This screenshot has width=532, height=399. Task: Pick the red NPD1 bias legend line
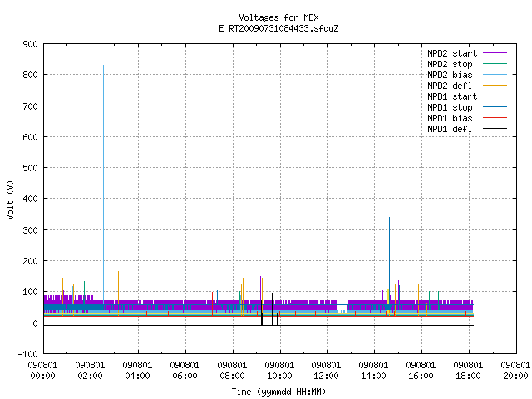[x=495, y=118]
